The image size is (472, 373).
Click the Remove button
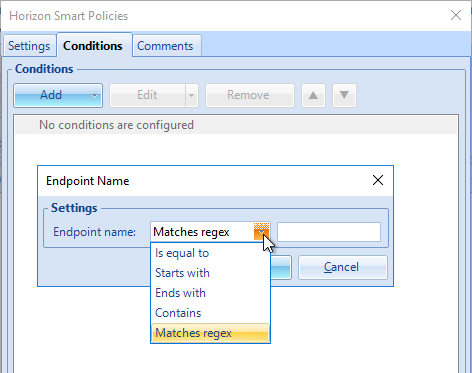(250, 95)
